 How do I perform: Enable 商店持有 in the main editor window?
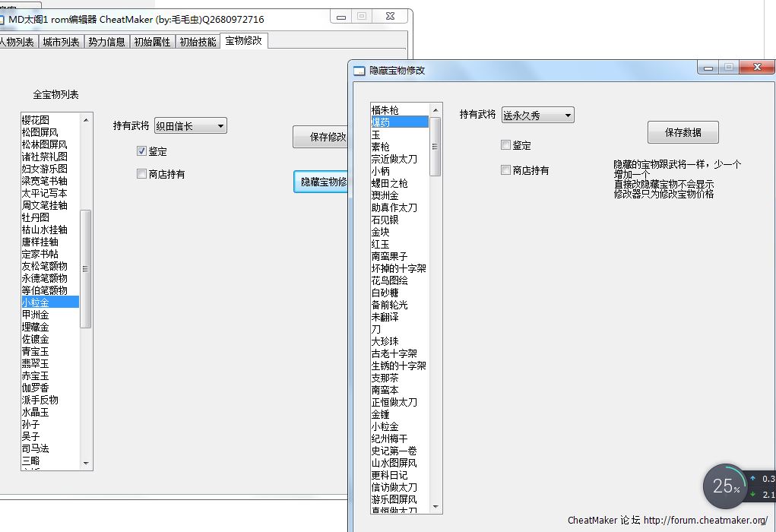tap(141, 174)
